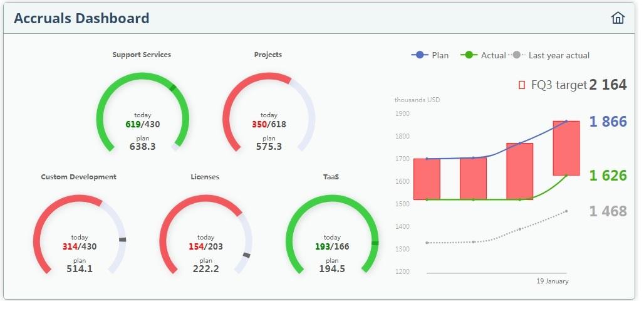Click the leftmost red bar in chart
The width and height of the screenshot is (644, 311).
[x=427, y=179]
